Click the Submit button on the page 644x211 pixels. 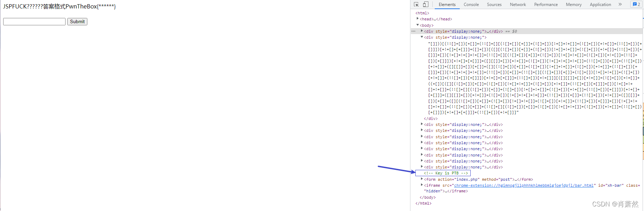coord(77,21)
